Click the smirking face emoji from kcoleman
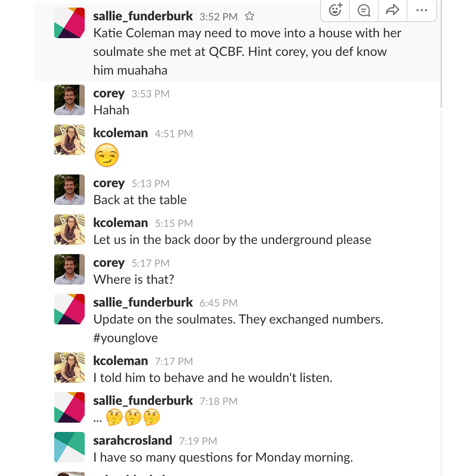The width and height of the screenshot is (476, 476). (x=107, y=155)
